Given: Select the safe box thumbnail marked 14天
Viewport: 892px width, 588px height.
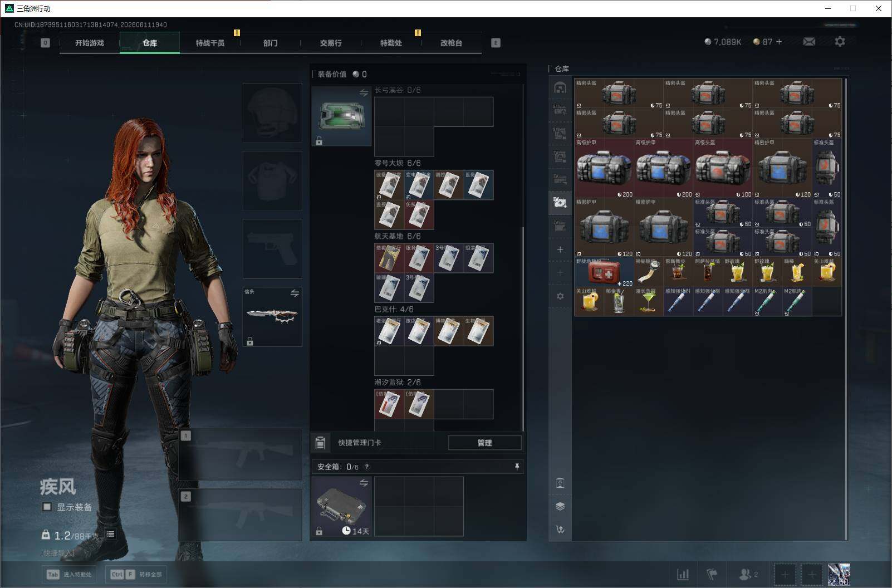Looking at the screenshot, I should pyautogui.click(x=341, y=507).
